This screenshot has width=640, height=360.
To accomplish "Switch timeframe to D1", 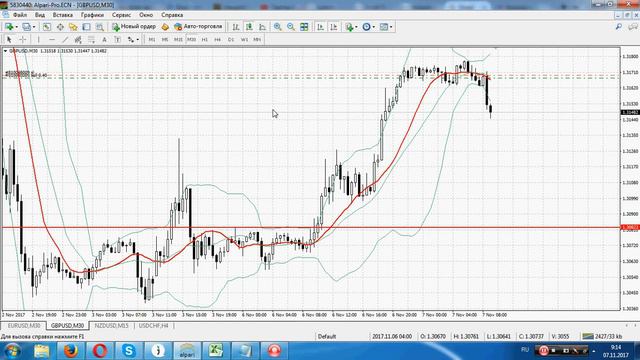I will (x=231, y=40).
